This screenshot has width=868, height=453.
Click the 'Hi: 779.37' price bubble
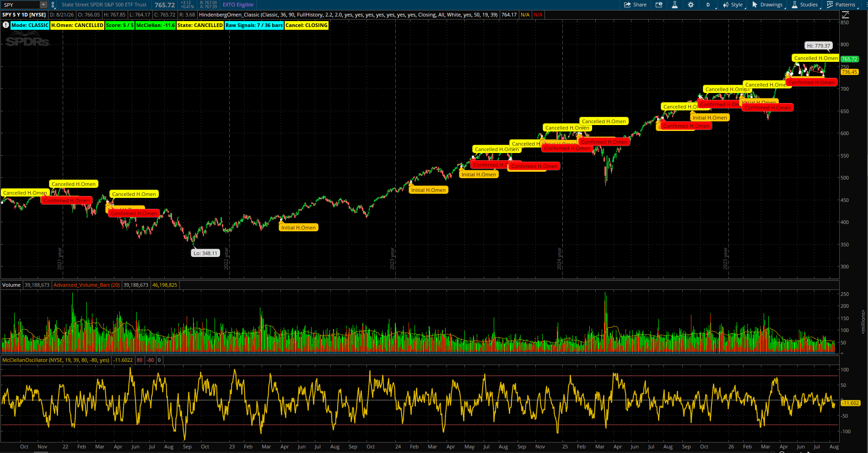[819, 46]
